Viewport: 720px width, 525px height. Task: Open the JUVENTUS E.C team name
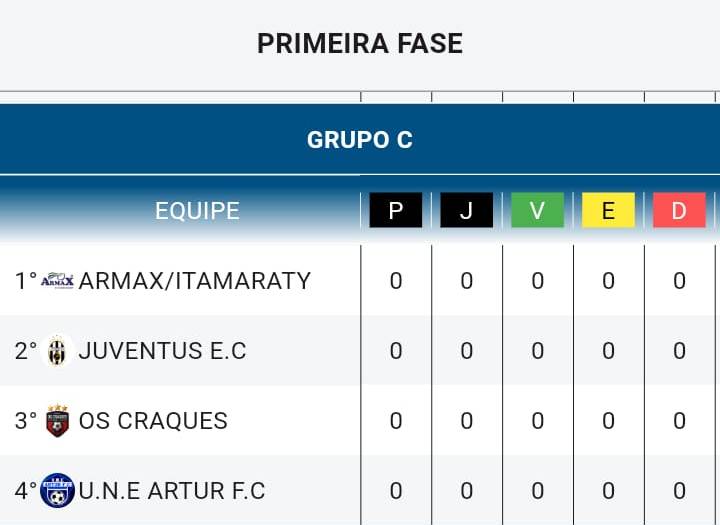(x=163, y=351)
